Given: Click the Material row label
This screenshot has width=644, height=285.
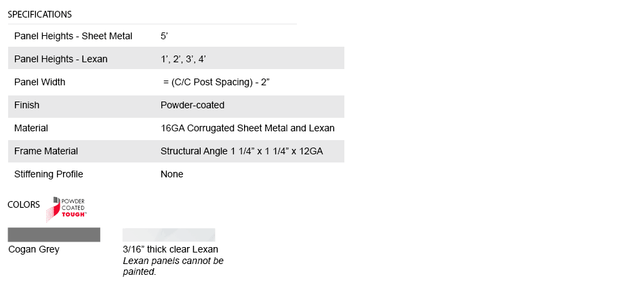Looking at the screenshot, I should point(31,128).
